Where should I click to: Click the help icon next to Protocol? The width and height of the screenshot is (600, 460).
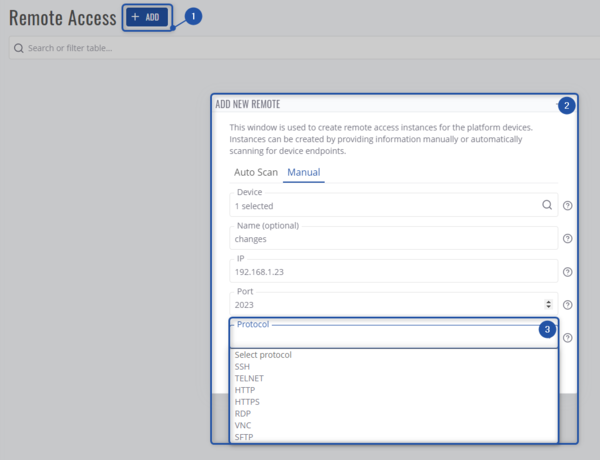click(568, 338)
